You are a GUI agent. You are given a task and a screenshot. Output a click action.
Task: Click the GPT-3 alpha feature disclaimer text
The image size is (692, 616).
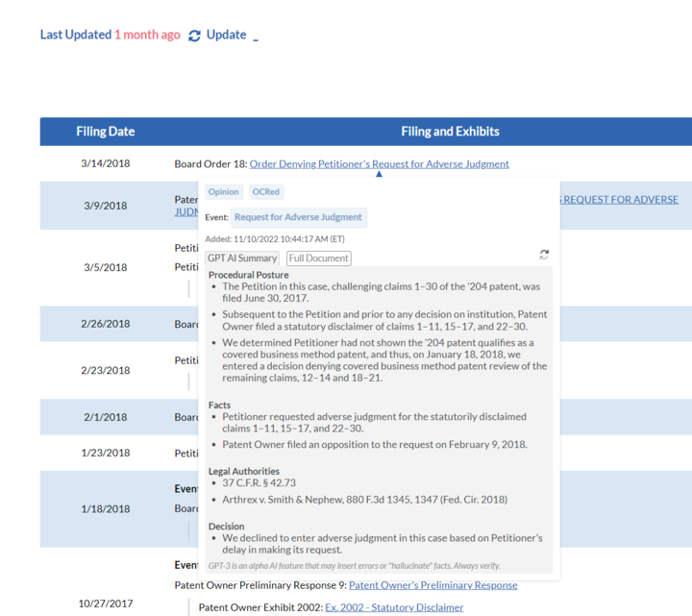(x=354, y=566)
